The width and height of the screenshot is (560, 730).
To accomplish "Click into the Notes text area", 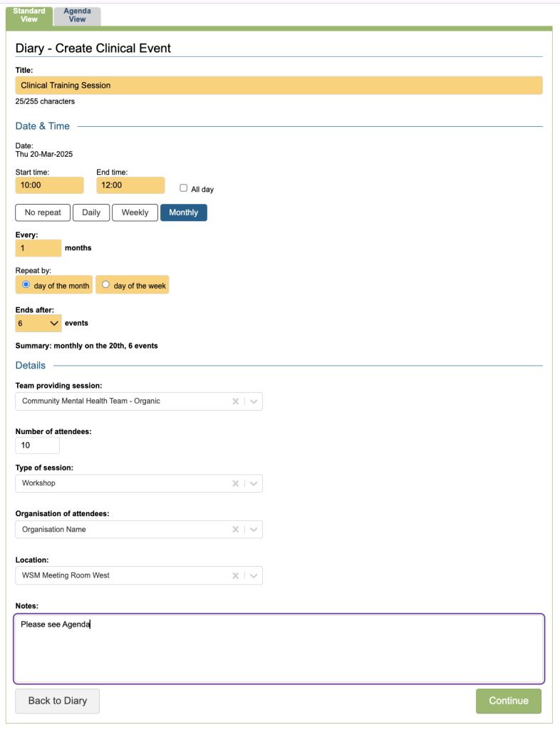I will [x=279, y=649].
